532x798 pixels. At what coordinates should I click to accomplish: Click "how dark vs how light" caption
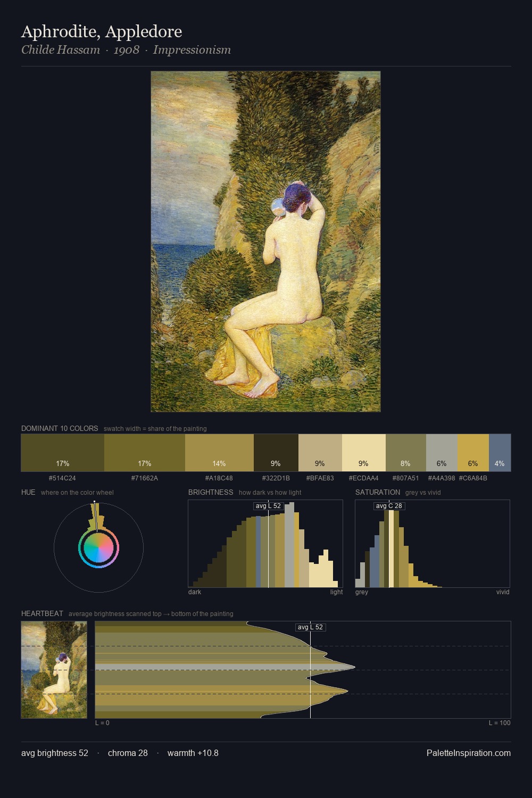click(270, 493)
